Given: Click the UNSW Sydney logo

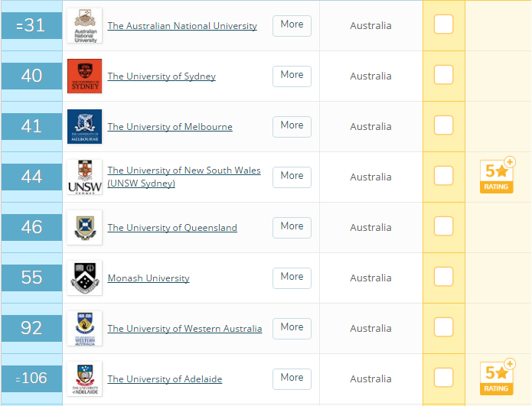Looking at the screenshot, I should [x=84, y=177].
